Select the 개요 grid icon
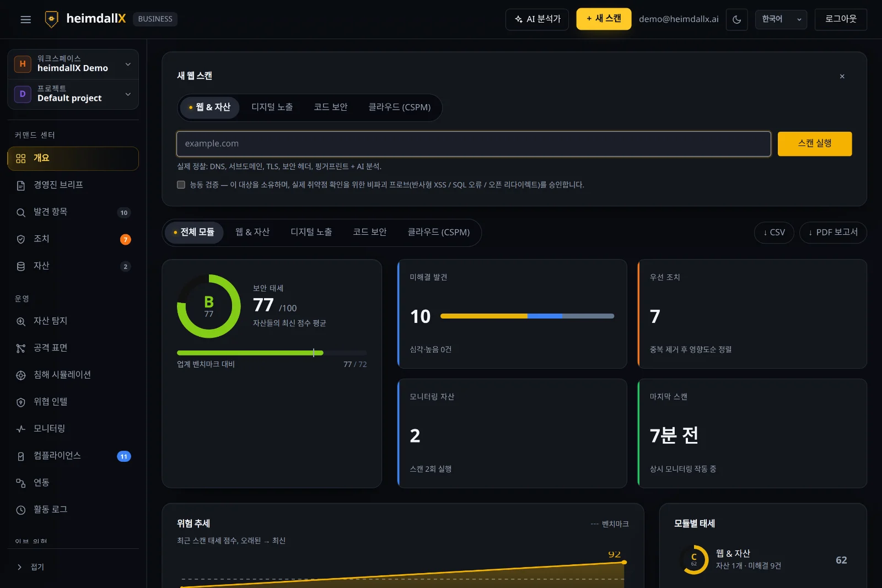This screenshot has height=588, width=882. click(x=21, y=159)
